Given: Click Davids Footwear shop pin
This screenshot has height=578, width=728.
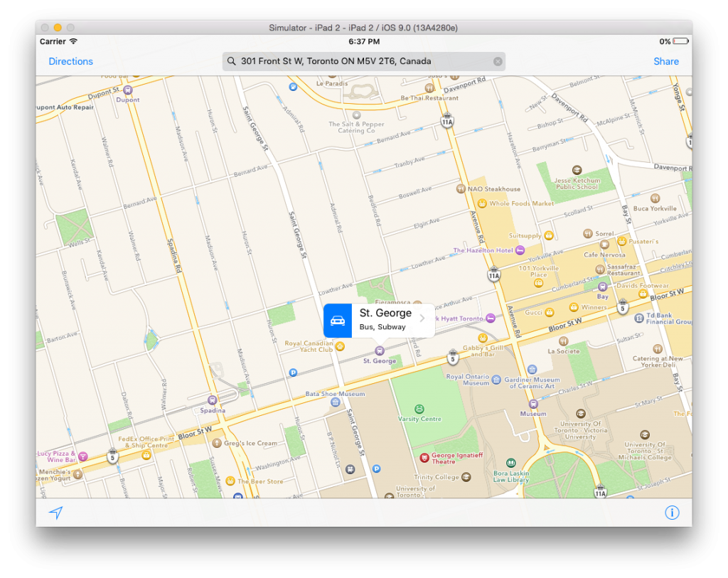Looking at the screenshot, I should click(x=643, y=294).
